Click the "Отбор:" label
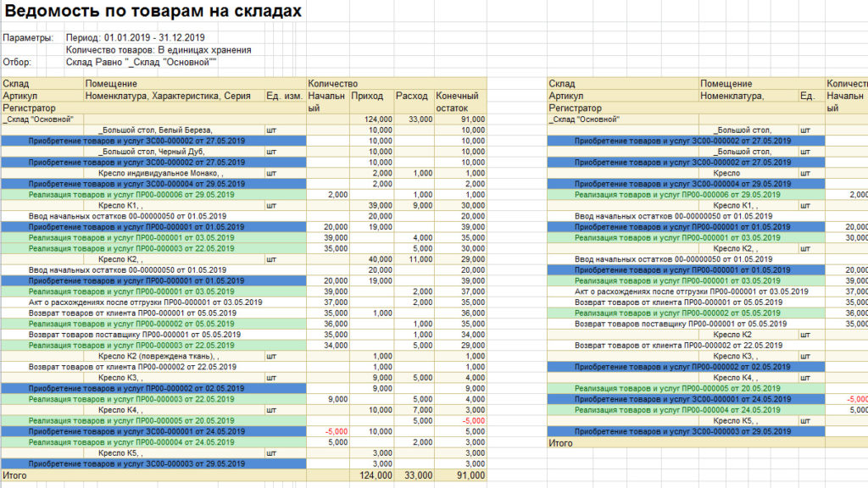This screenshot has height=488, width=868. click(17, 62)
